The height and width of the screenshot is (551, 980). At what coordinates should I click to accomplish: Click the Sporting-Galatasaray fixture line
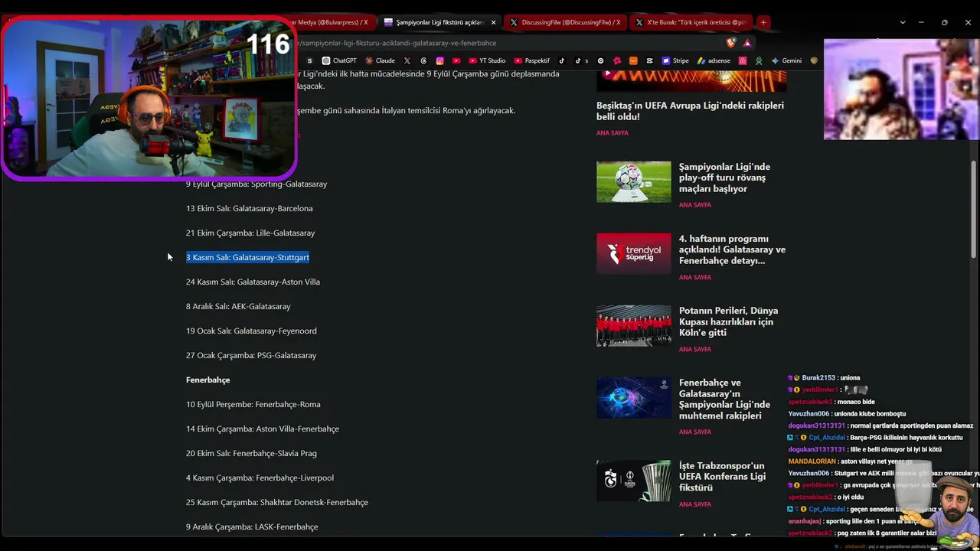click(256, 184)
